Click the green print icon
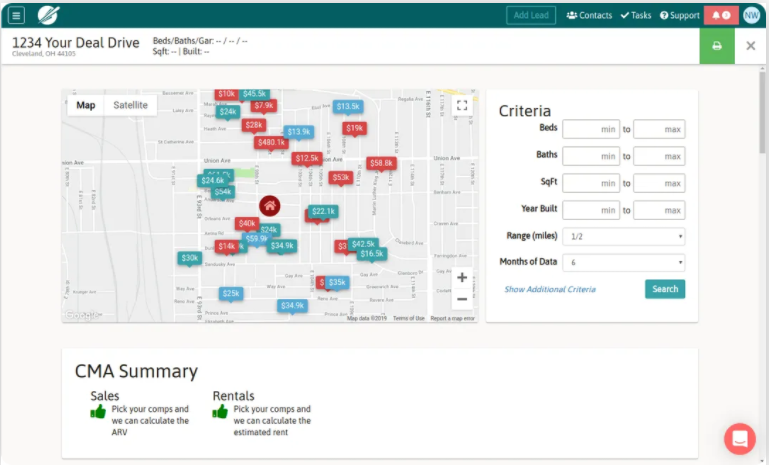The height and width of the screenshot is (465, 769). [717, 46]
